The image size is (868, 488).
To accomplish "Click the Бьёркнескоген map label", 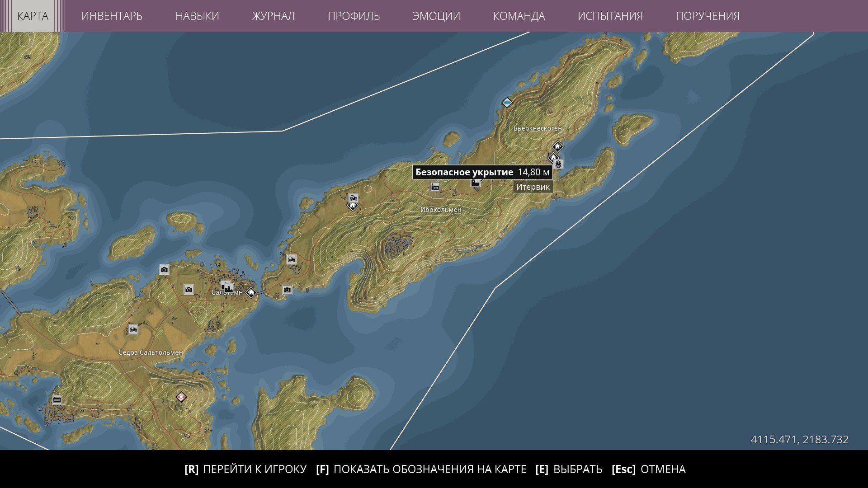I will click(538, 128).
